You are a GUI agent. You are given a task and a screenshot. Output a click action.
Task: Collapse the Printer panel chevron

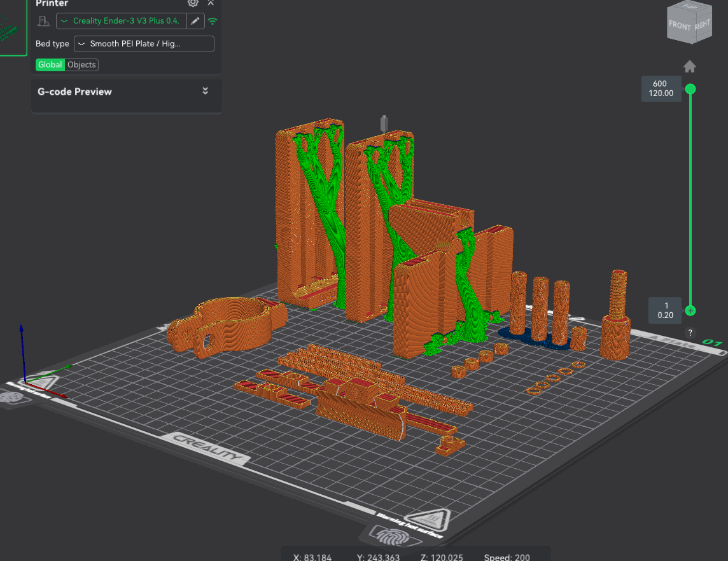(211, 3)
